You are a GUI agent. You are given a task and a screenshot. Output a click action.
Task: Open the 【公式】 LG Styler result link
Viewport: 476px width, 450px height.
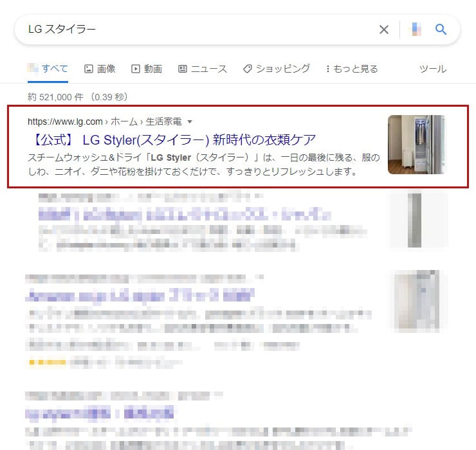click(x=172, y=140)
